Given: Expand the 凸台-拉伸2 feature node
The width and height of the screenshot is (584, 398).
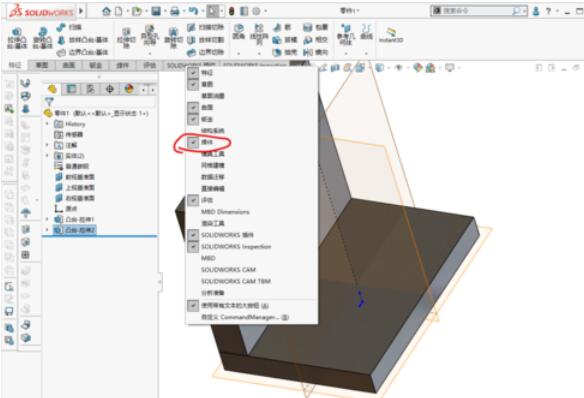Looking at the screenshot, I should [47, 230].
